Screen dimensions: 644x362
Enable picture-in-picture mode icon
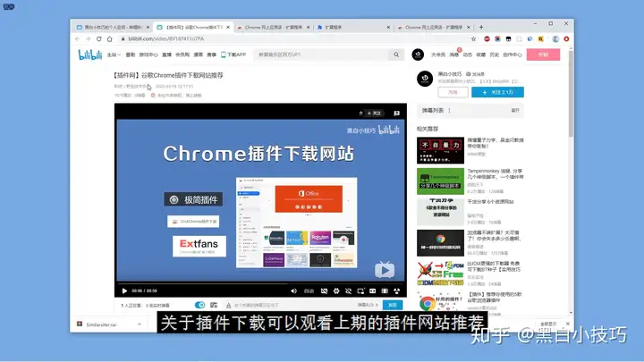pyautogui.click(x=360, y=291)
